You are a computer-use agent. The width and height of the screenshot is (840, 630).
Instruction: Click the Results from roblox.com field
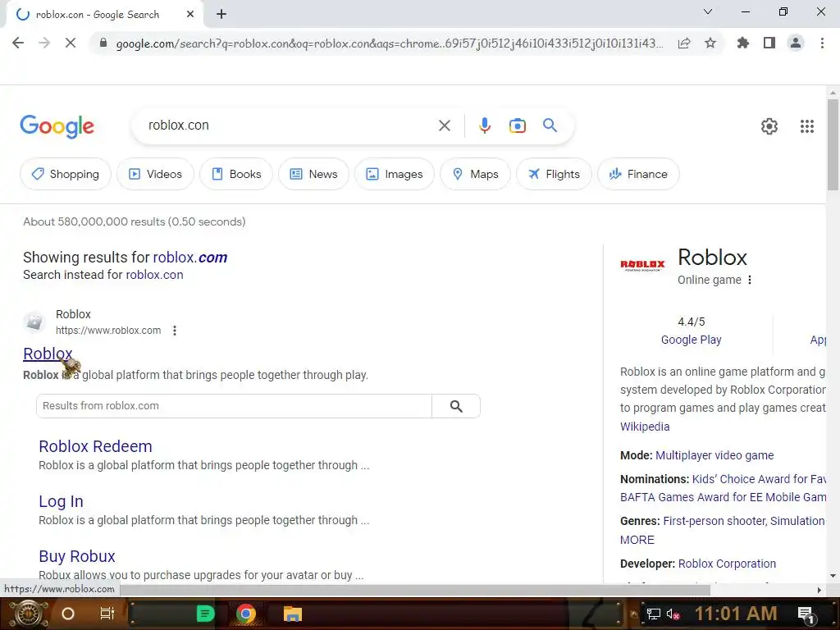[x=234, y=406]
